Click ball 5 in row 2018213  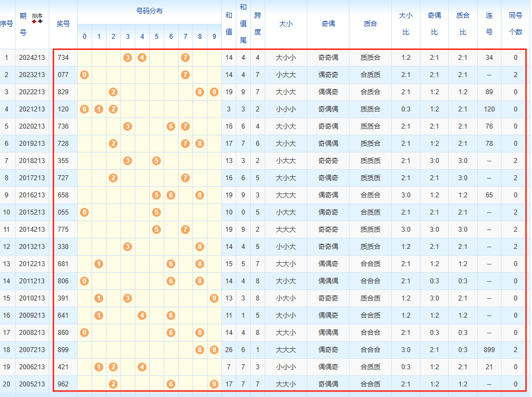pyautogui.click(x=156, y=161)
